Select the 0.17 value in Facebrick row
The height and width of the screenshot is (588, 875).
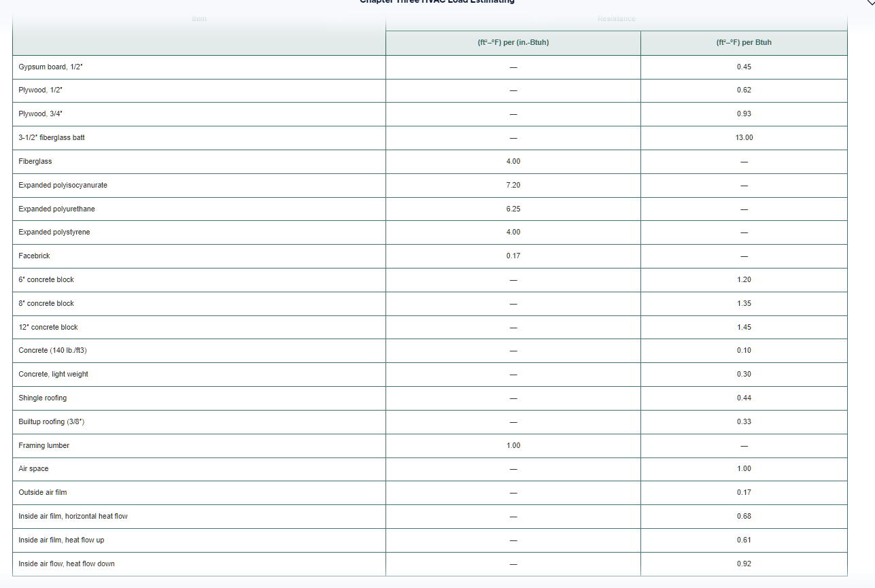(513, 256)
